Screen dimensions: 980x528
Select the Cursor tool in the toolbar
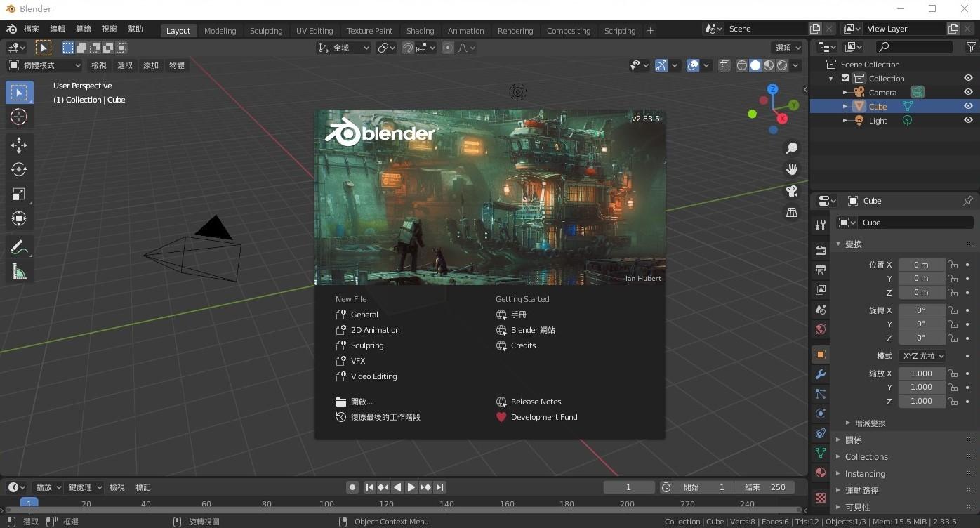click(19, 117)
